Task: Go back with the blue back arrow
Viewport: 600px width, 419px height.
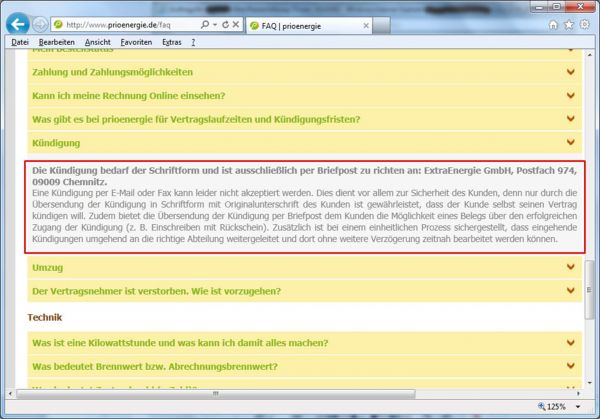Action: [18, 24]
